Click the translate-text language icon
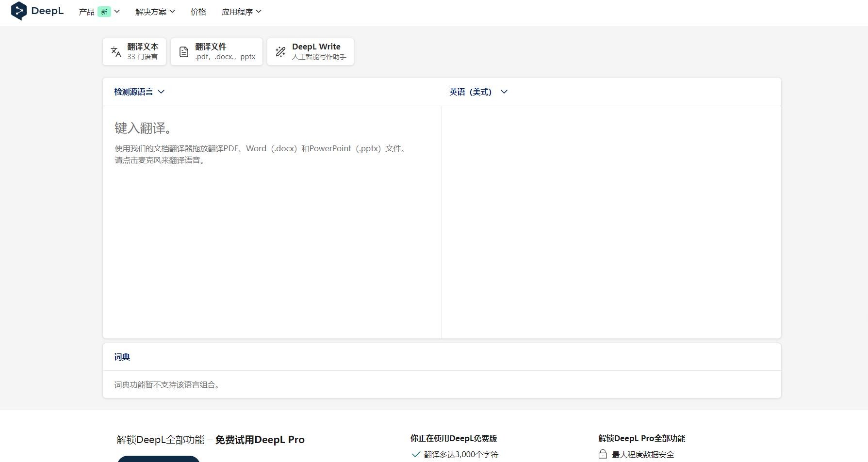868x462 pixels. coord(116,52)
